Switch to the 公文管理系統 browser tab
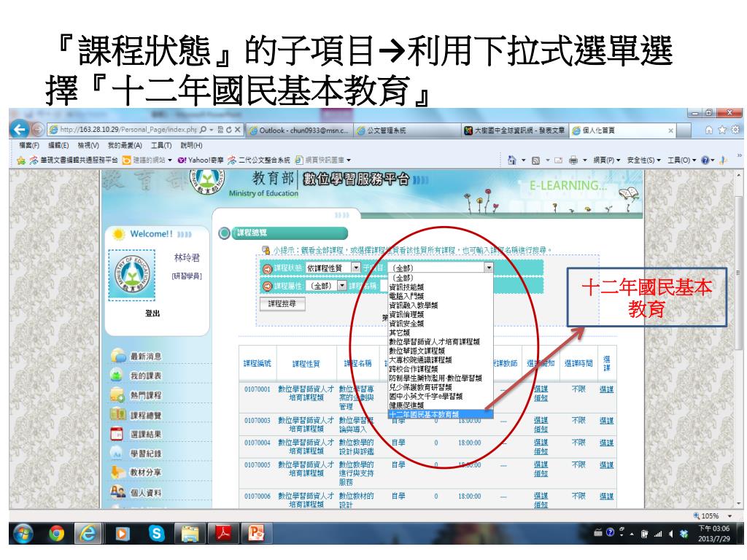Viewport: 747px width, 560px height. coord(407,130)
